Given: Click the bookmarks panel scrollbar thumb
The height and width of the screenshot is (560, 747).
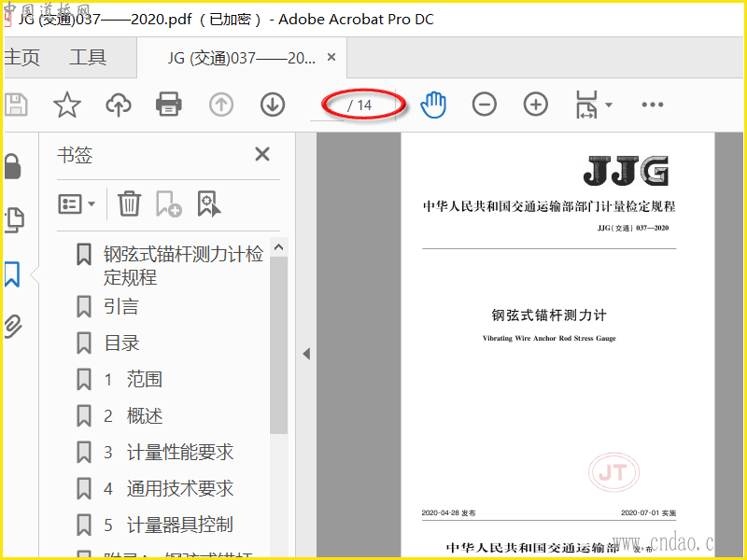Looking at the screenshot, I should click(278, 345).
